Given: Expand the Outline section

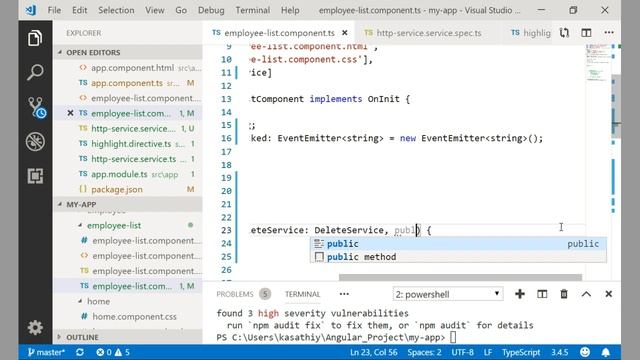Looking at the screenshot, I should 128,337.
